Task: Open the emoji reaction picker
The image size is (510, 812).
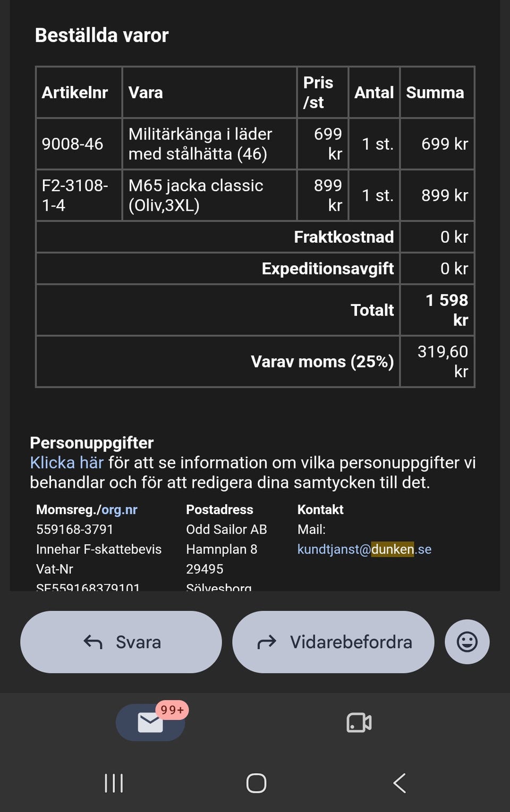Action: pos(467,642)
